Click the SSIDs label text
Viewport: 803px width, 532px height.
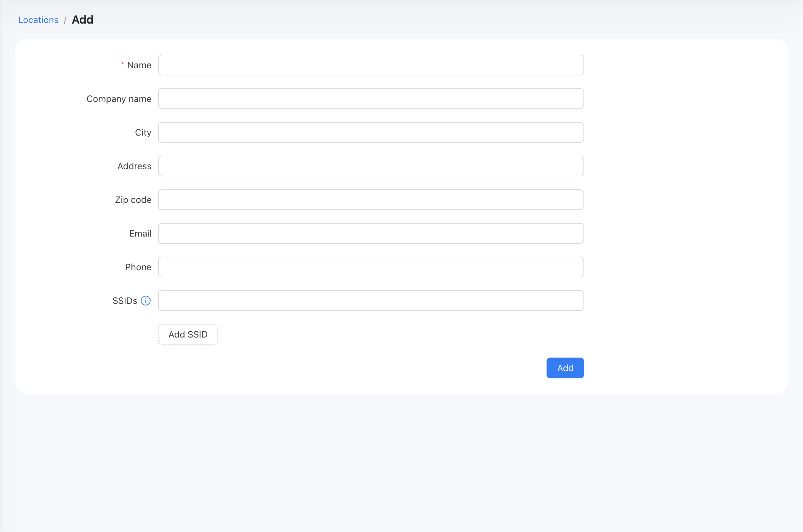pos(125,301)
